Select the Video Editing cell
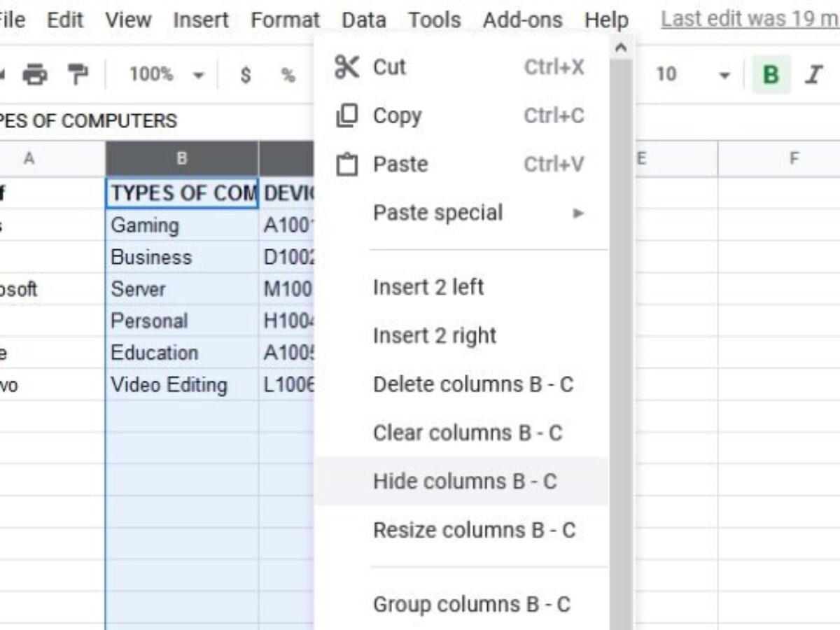Viewport: 840px width, 630px height. click(x=169, y=385)
